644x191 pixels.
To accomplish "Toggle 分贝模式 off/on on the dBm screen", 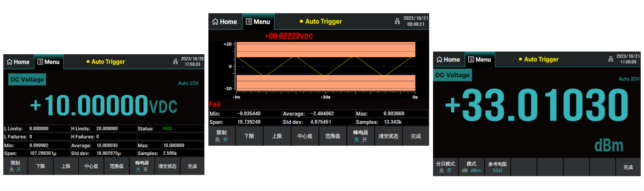I will tap(445, 167).
